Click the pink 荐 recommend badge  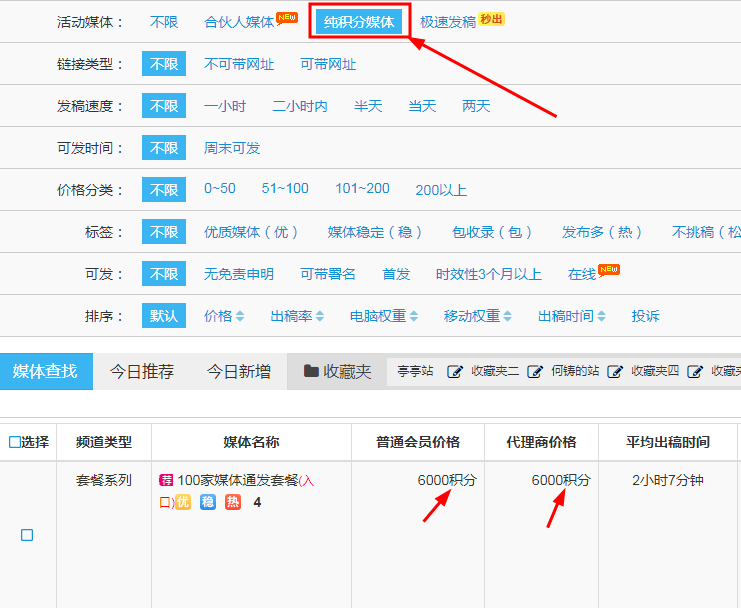point(166,480)
